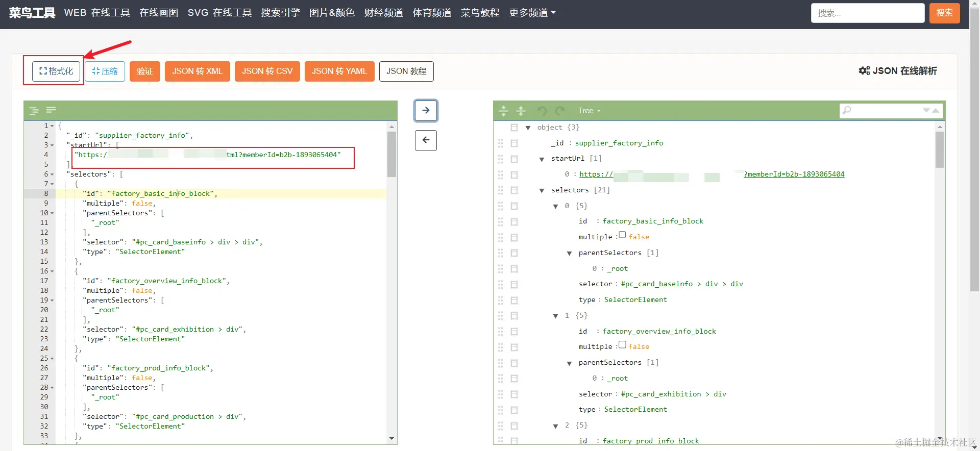
Task: Click the compact JSON icon in left editor toolbar
Action: (51, 110)
